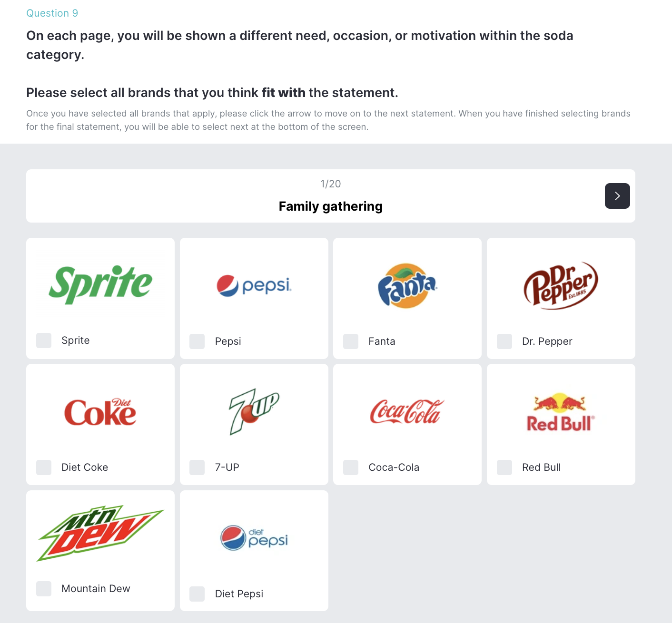672x623 pixels.
Task: Enable the Fanta checkbox
Action: click(x=351, y=341)
